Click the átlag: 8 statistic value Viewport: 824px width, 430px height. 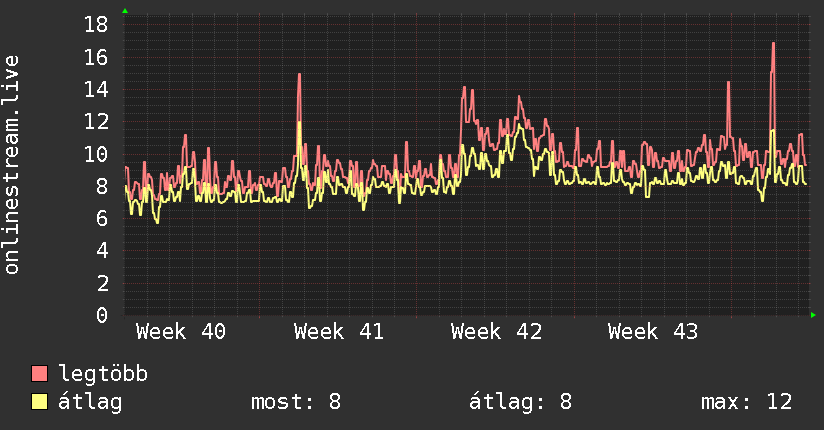[520, 402]
